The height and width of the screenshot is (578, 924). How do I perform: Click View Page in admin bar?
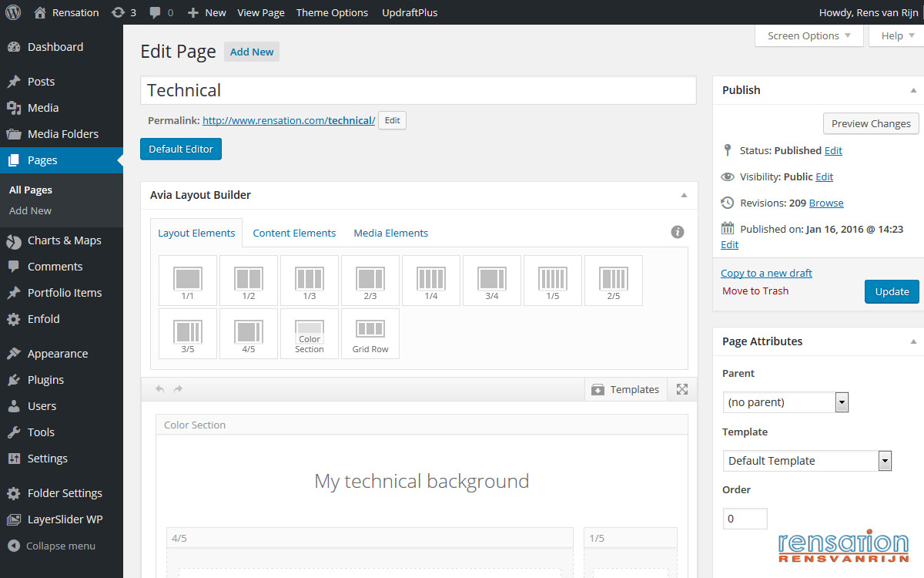tap(261, 12)
